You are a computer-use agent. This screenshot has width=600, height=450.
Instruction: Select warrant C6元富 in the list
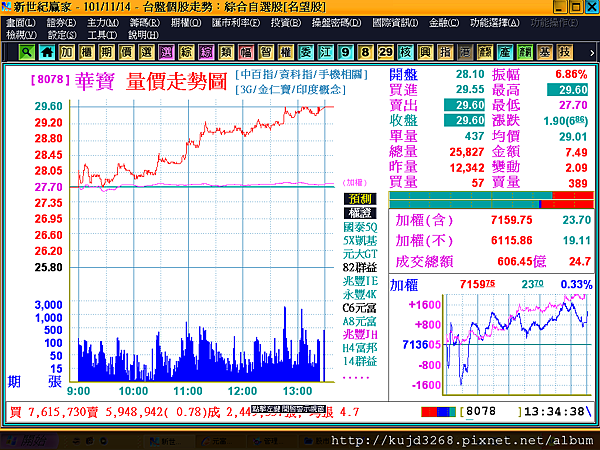(x=360, y=308)
